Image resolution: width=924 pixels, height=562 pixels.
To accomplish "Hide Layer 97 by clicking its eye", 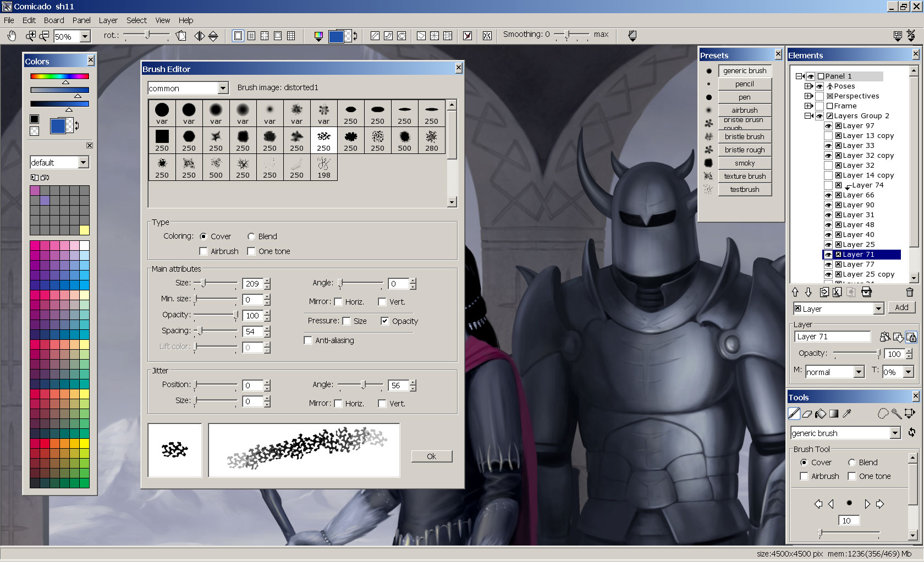I will [828, 125].
